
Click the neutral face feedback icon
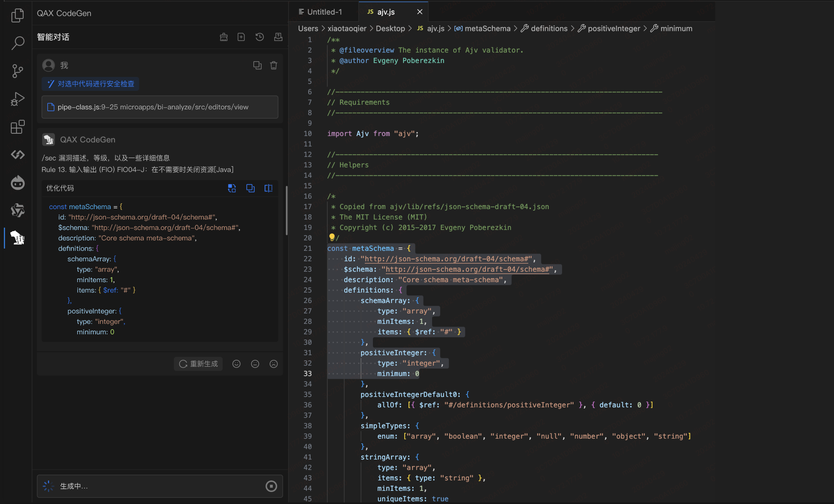(x=255, y=364)
